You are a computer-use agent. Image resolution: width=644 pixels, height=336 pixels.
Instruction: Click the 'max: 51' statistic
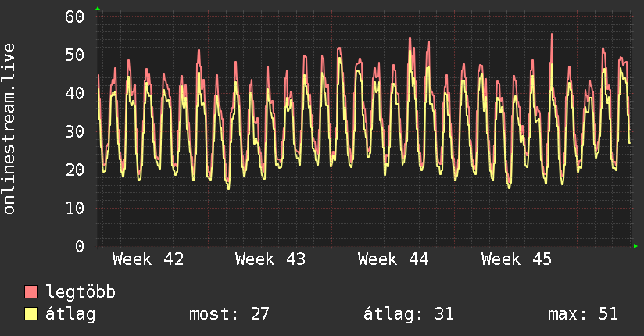coord(583,314)
